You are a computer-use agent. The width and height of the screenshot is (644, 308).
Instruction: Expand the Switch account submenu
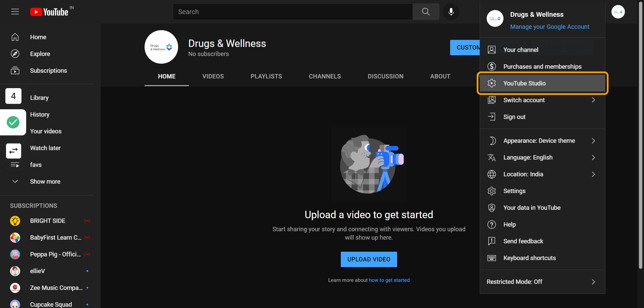542,100
